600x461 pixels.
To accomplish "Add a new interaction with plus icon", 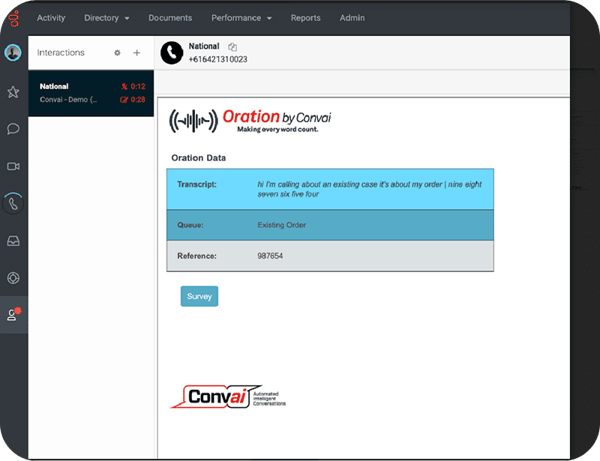I will pos(137,53).
